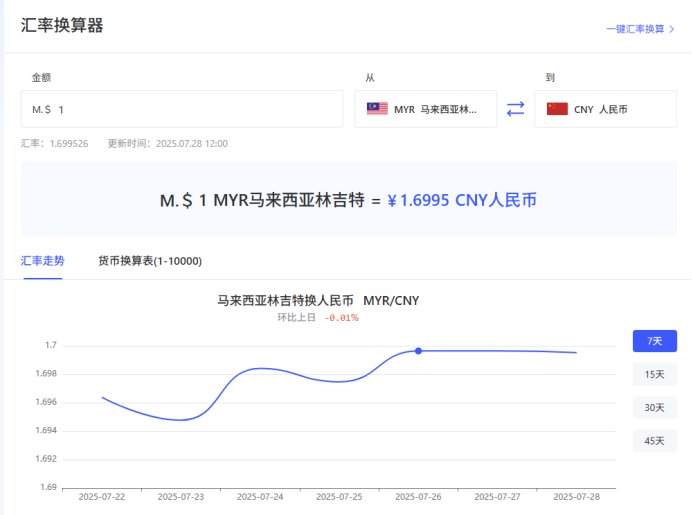
Task: Select the 15天 chart range
Action: (654, 374)
